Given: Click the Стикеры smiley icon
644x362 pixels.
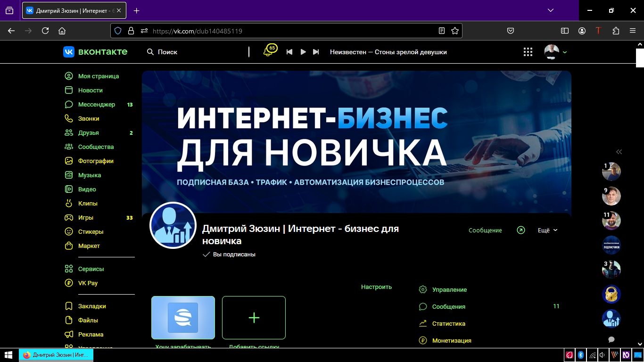Looking at the screenshot, I should click(x=69, y=231).
